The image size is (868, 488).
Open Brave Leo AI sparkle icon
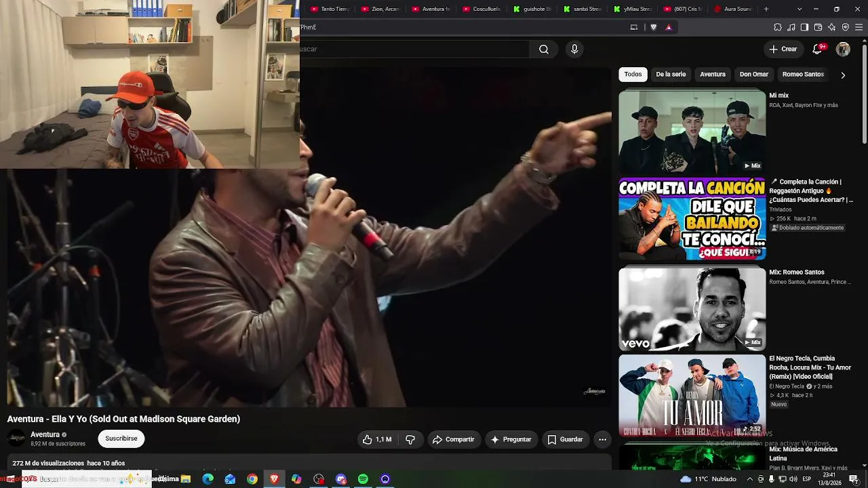click(831, 27)
